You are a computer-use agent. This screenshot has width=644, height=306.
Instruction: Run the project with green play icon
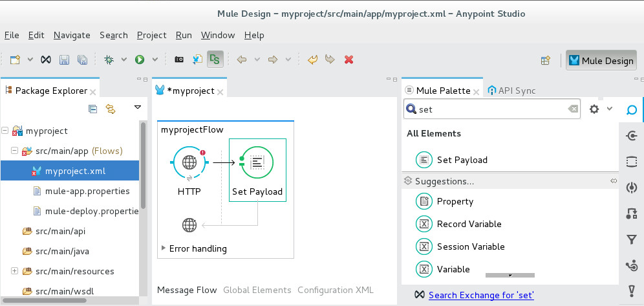pos(140,60)
